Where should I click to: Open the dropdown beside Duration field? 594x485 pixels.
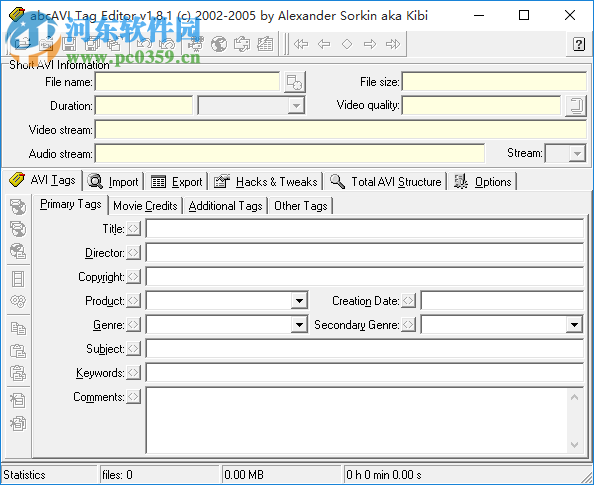pos(296,106)
